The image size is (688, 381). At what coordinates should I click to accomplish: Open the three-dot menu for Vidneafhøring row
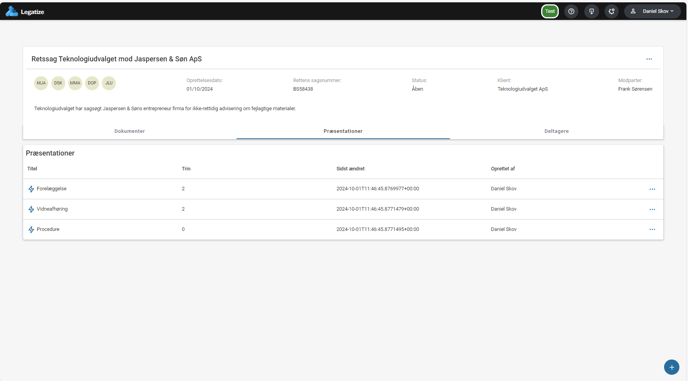click(x=652, y=209)
